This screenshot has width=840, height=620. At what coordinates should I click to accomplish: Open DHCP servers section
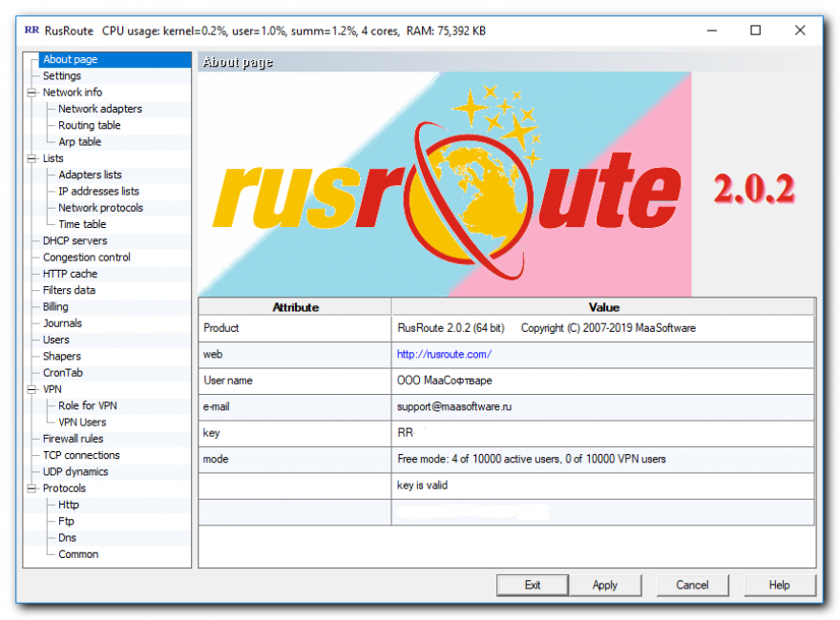click(74, 241)
